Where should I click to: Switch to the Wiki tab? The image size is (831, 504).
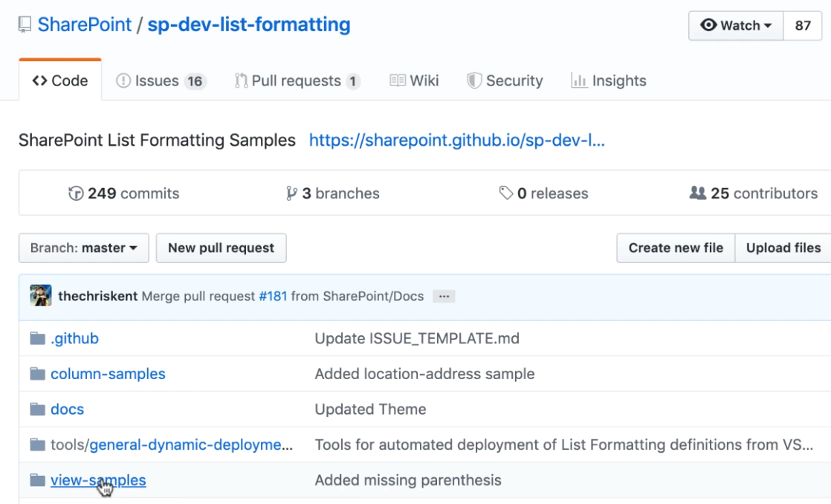pos(415,80)
